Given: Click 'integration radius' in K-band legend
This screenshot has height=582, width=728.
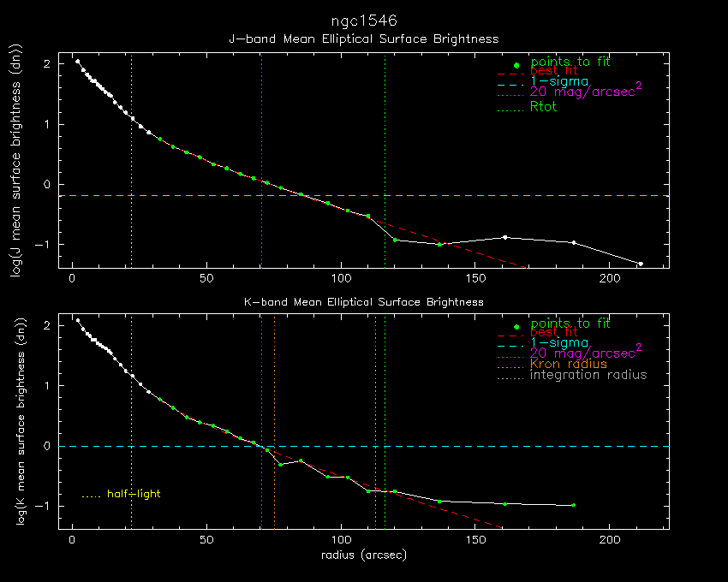Looking at the screenshot, I should [x=588, y=375].
